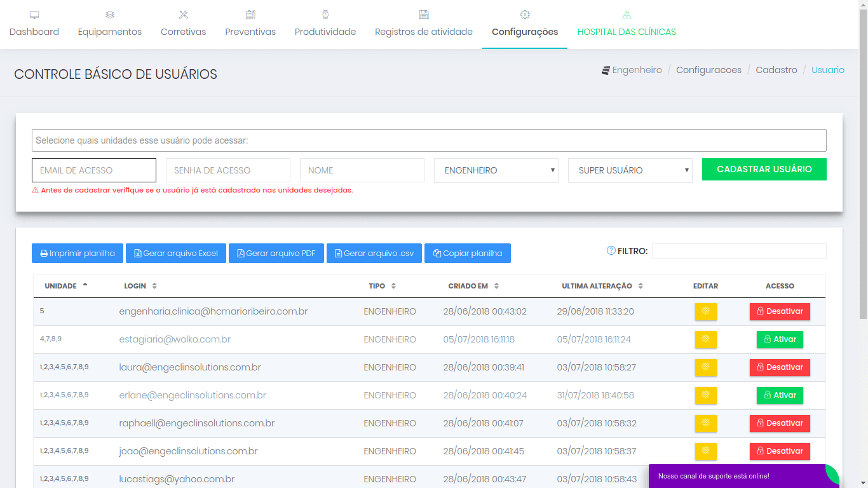Image resolution: width=868 pixels, height=488 pixels.
Task: Click the Equipamentos layers icon
Action: 110,15
